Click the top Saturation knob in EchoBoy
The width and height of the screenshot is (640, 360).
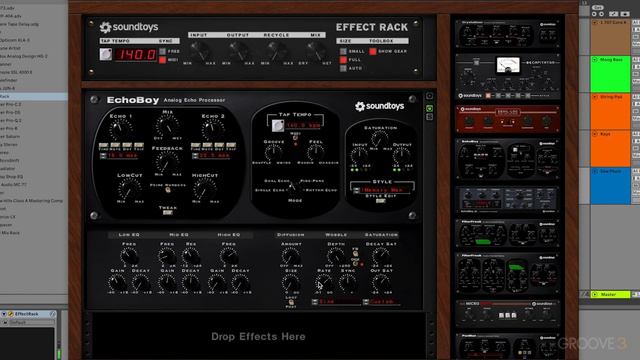point(380,139)
